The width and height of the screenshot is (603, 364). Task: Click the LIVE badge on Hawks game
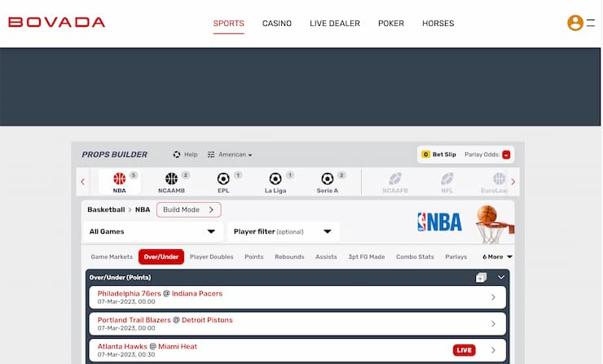[464, 350]
